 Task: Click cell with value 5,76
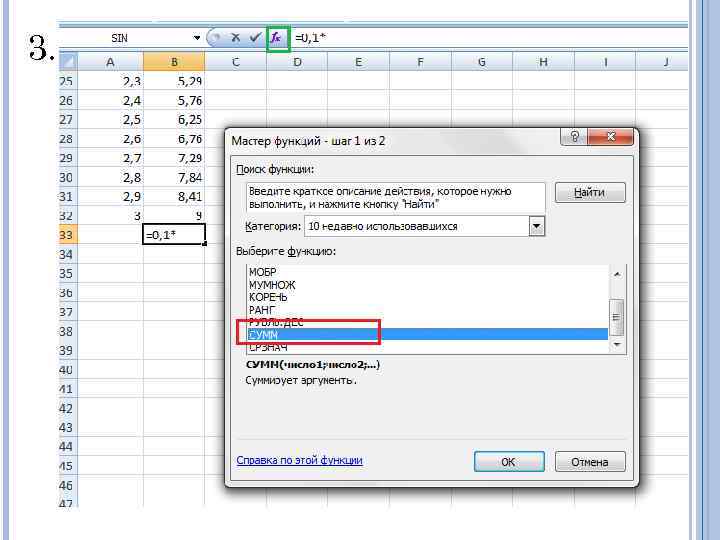click(174, 100)
